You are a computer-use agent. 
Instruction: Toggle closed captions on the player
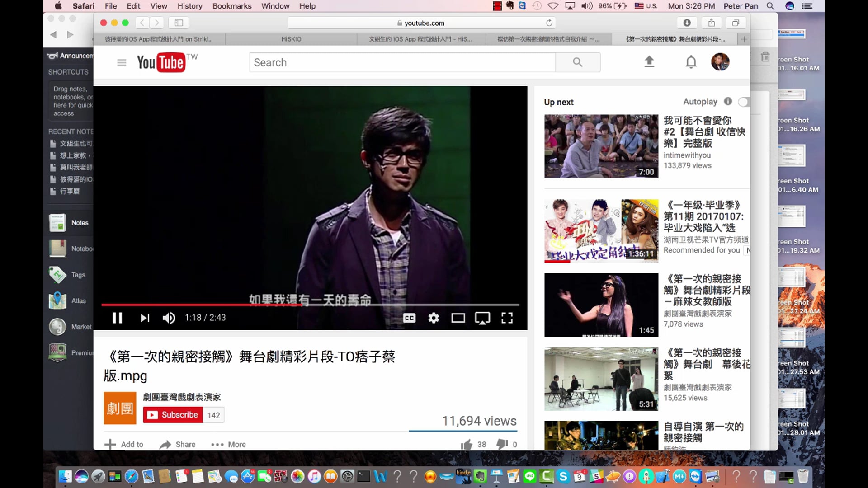(x=409, y=318)
